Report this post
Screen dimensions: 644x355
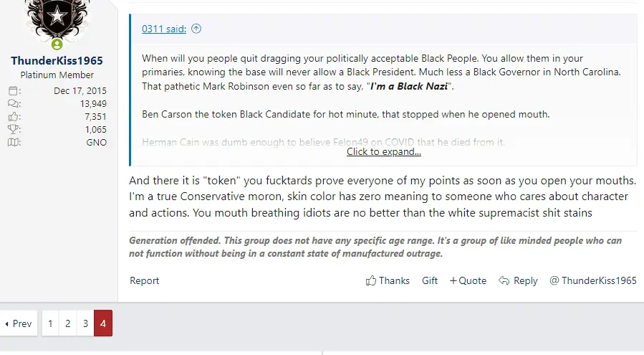pyautogui.click(x=145, y=280)
